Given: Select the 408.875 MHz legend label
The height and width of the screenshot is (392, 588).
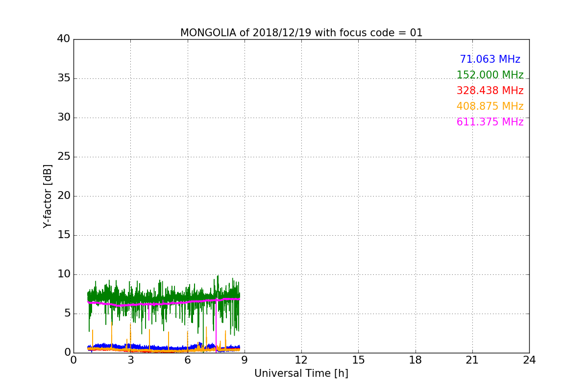Looking at the screenshot, I should [490, 106].
